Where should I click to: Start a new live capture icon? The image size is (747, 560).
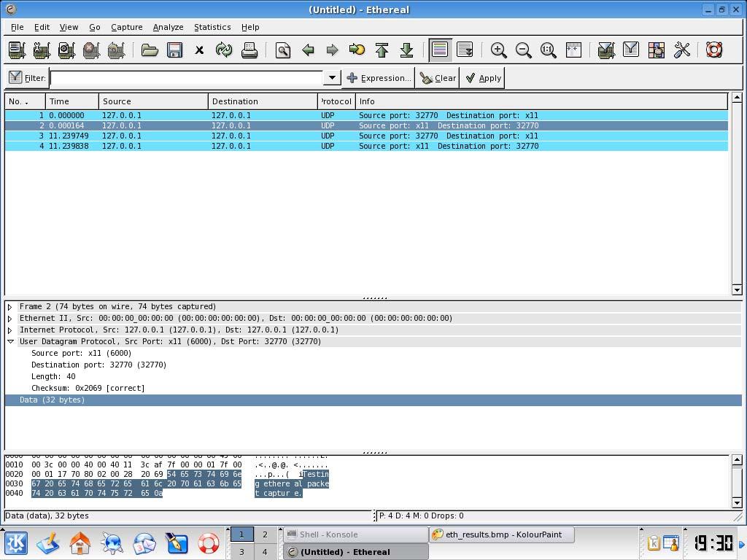pyautogui.click(x=66, y=50)
